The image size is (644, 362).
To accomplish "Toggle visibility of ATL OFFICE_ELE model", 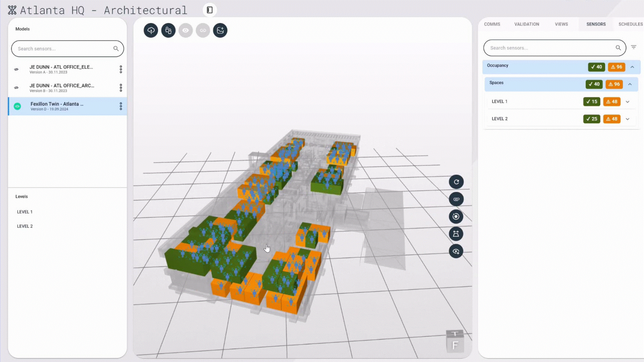I will [x=16, y=69].
